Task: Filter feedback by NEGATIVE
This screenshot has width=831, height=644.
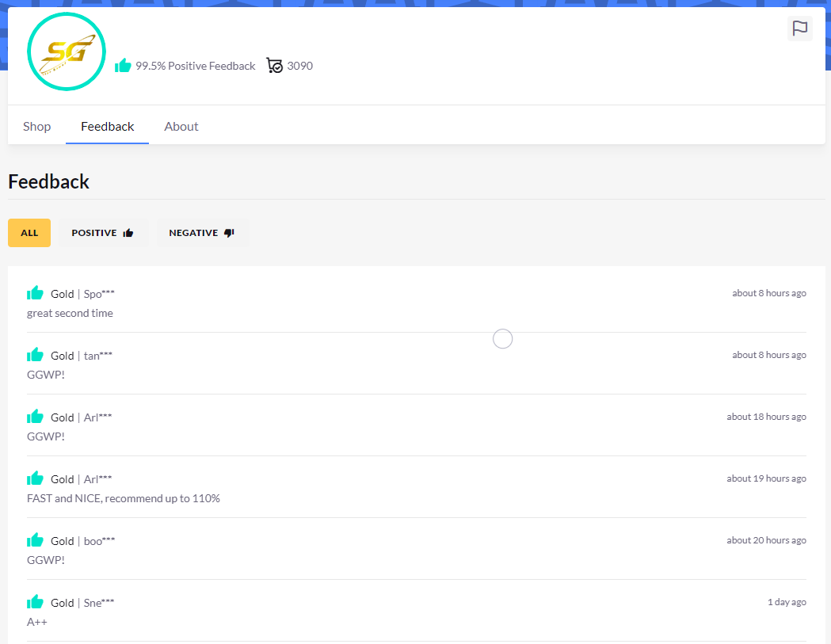Action: [x=202, y=233]
